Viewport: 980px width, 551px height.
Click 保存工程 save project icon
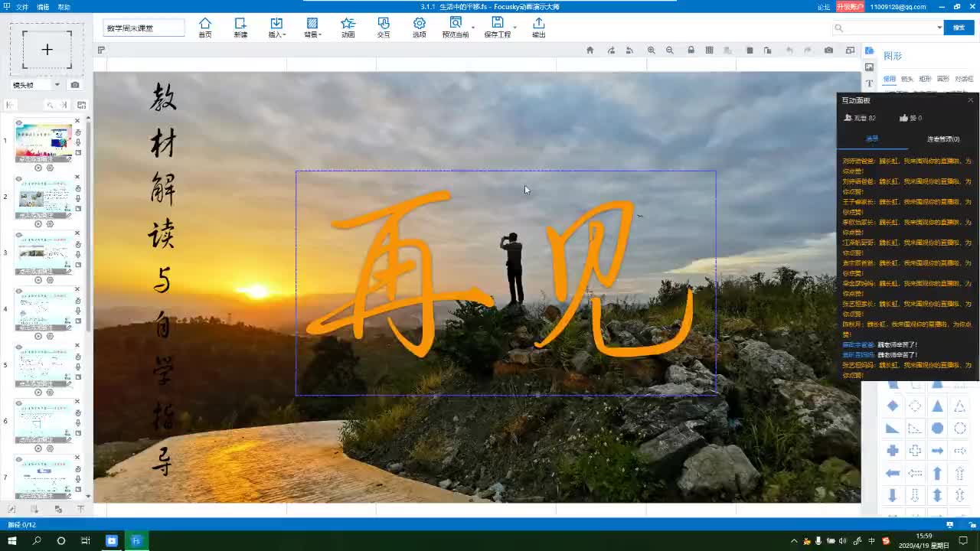point(498,28)
